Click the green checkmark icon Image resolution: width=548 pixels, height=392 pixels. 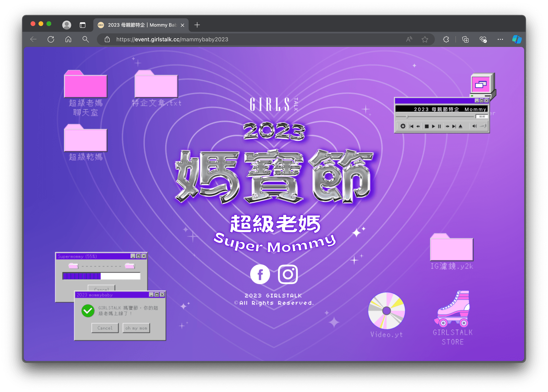click(88, 311)
